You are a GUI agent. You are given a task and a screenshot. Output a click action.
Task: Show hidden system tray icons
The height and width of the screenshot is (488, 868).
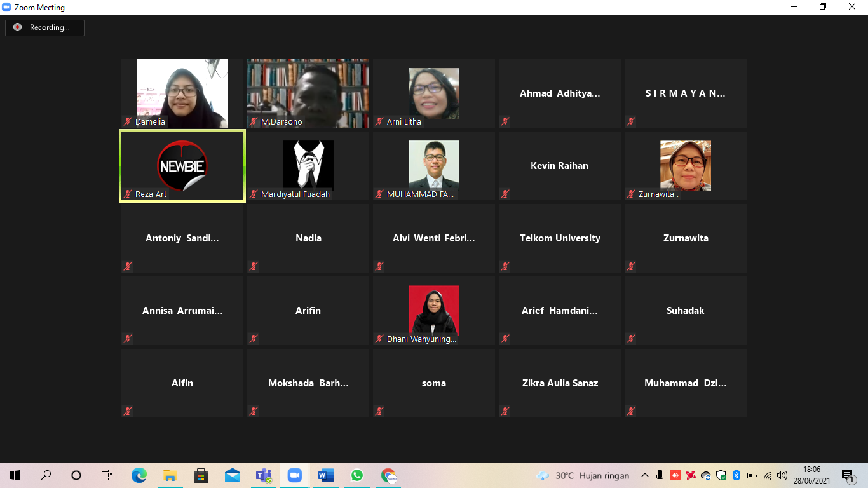click(x=644, y=475)
